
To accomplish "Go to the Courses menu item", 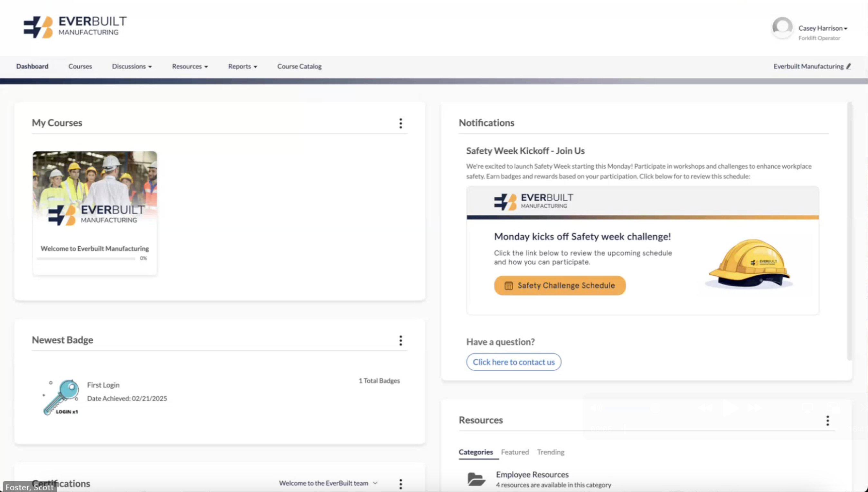I will (80, 66).
